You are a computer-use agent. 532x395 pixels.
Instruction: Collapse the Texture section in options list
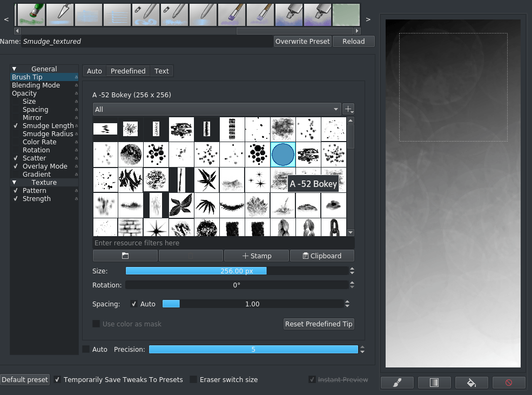click(x=14, y=182)
